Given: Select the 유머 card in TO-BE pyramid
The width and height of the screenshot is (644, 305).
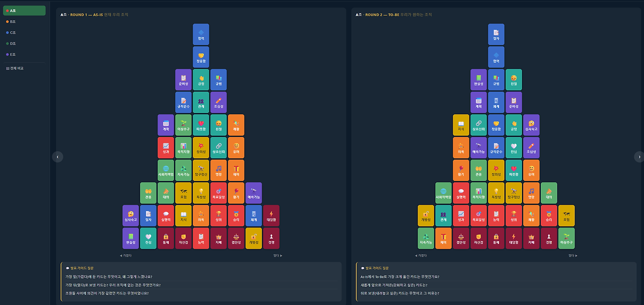Looking at the screenshot, I should [531, 170].
